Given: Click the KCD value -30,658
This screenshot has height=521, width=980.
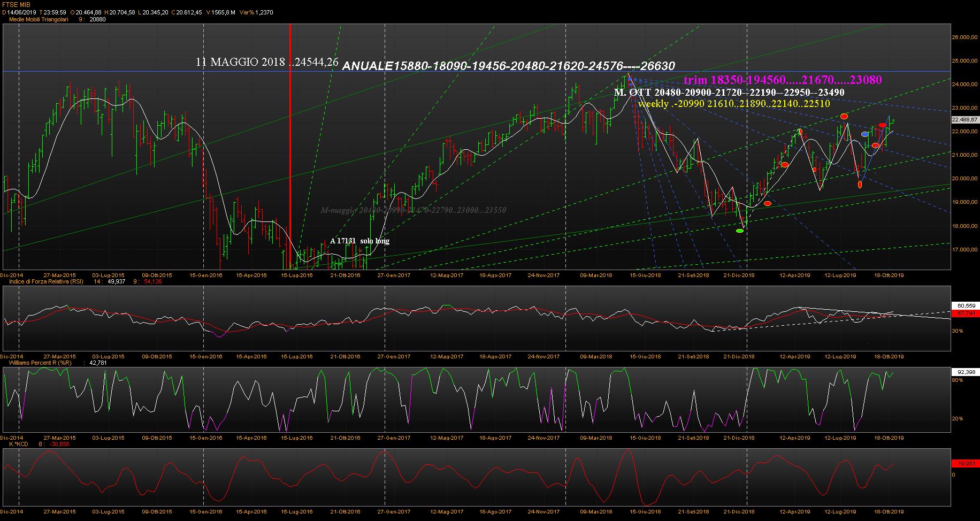Looking at the screenshot, I should (x=59, y=444).
